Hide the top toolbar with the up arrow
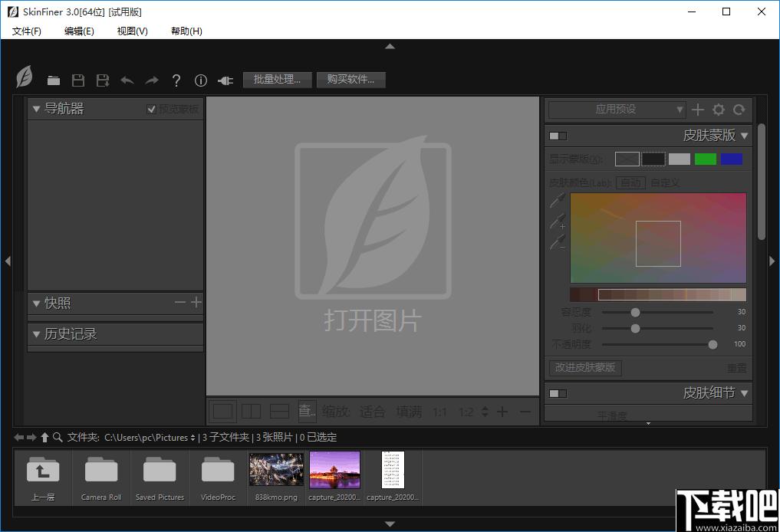The height and width of the screenshot is (532, 780). [x=390, y=46]
